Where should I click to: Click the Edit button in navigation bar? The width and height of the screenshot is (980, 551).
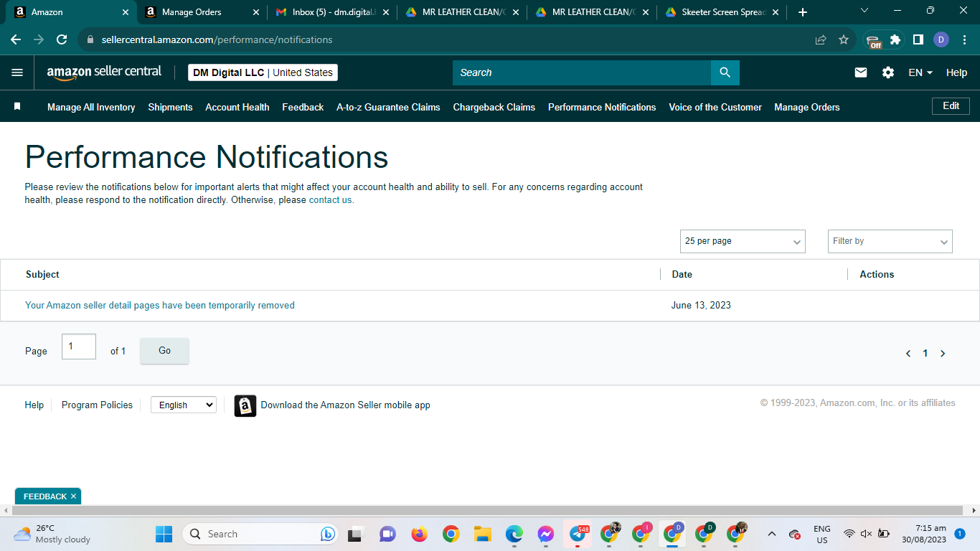click(x=951, y=106)
